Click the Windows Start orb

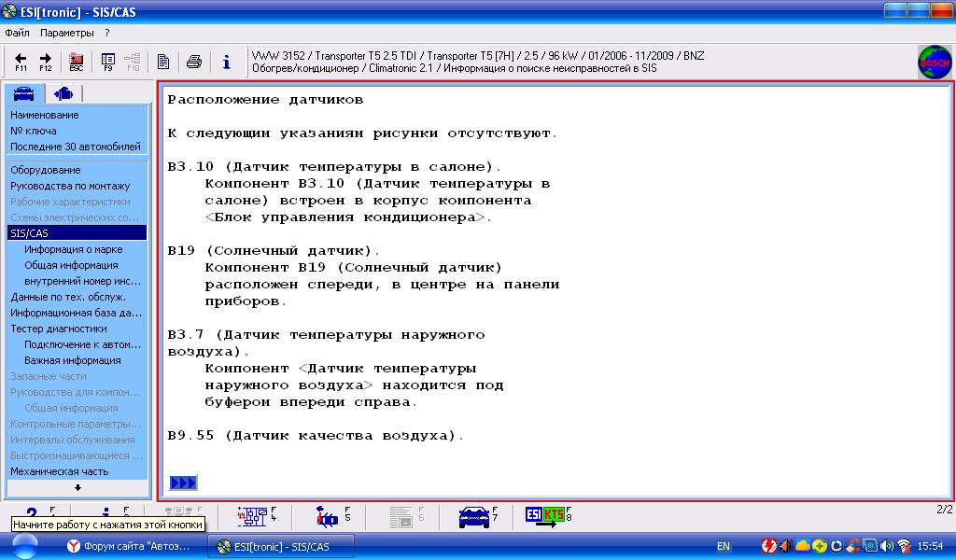point(24,546)
